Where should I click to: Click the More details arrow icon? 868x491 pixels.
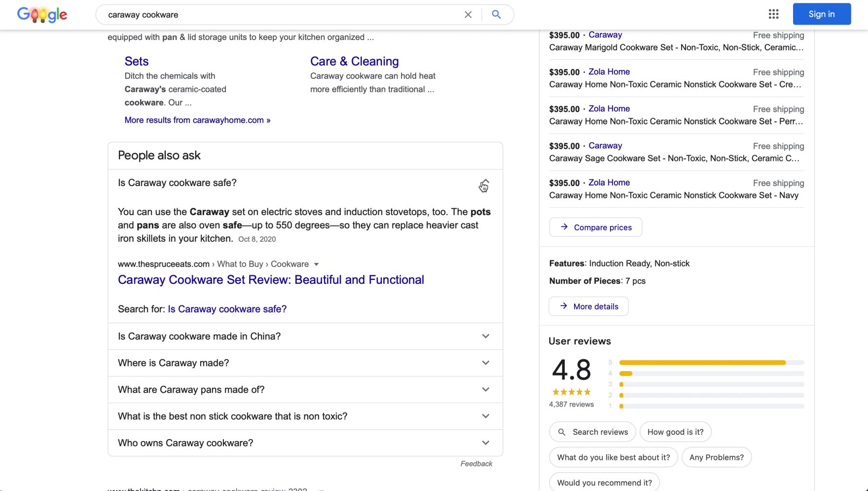coord(564,306)
